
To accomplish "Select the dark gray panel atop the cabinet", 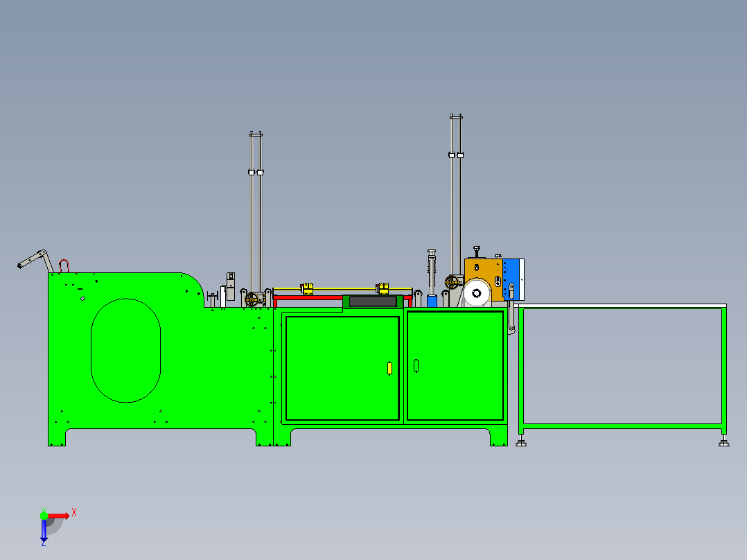I will coord(373,301).
